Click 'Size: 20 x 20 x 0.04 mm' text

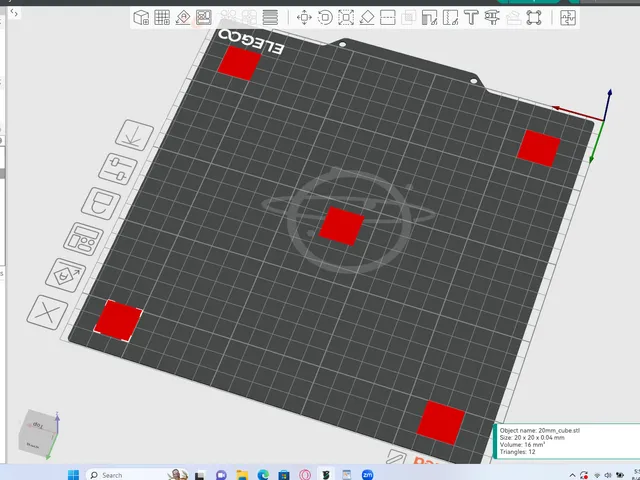532,438
